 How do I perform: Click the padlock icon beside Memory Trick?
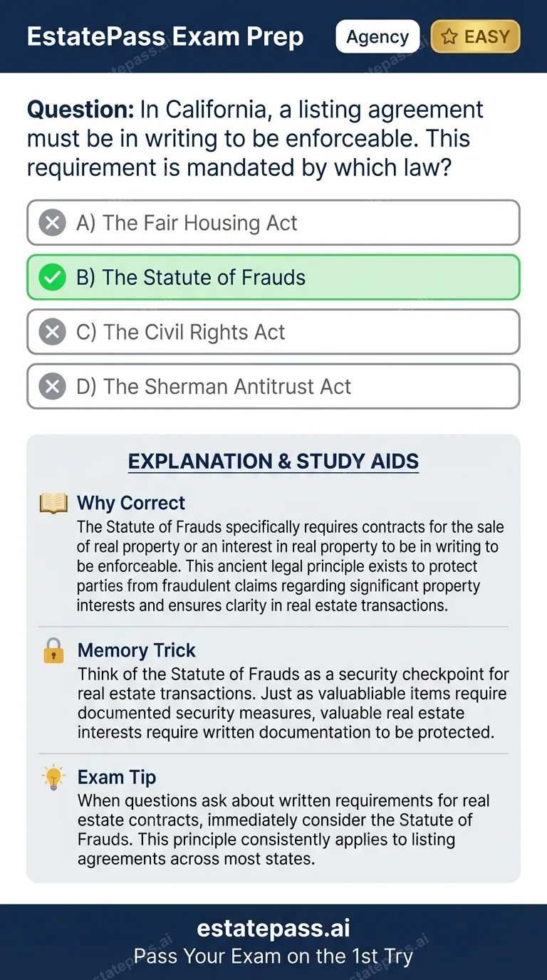click(53, 650)
